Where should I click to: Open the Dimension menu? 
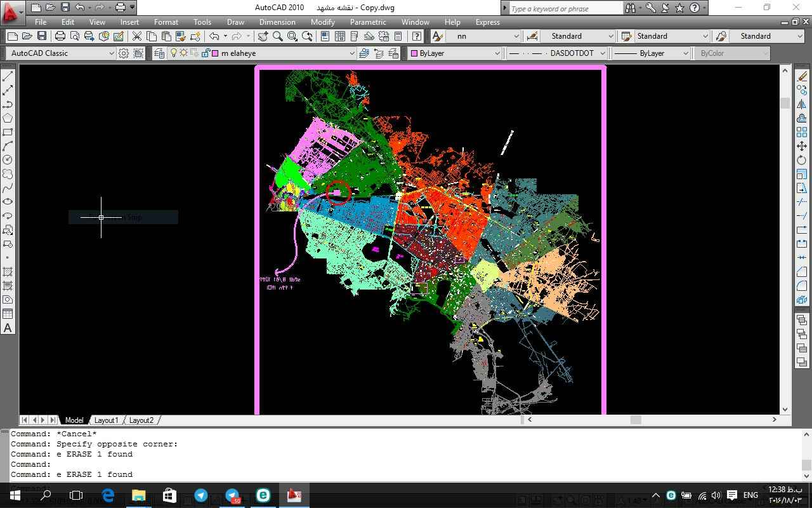tap(277, 22)
